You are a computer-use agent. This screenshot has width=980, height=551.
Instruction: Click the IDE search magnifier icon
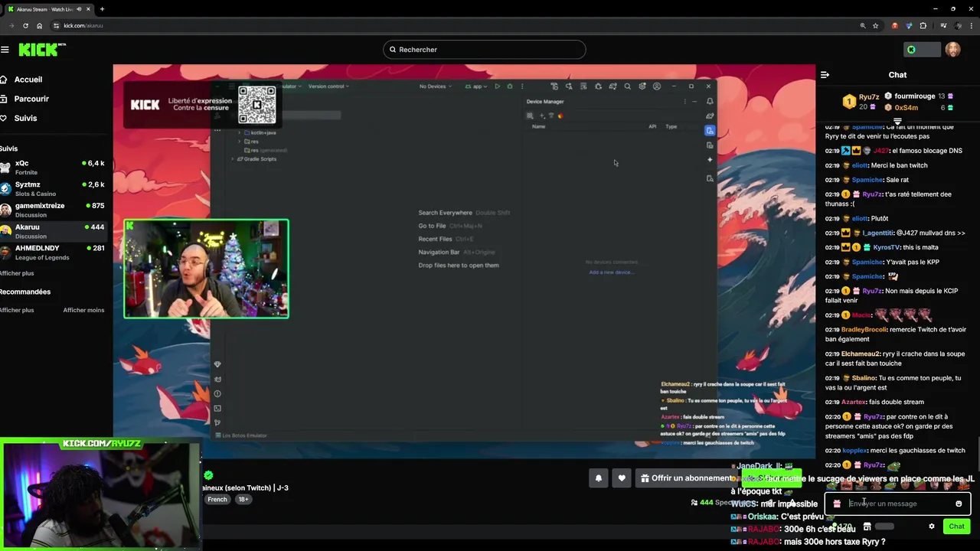click(627, 86)
